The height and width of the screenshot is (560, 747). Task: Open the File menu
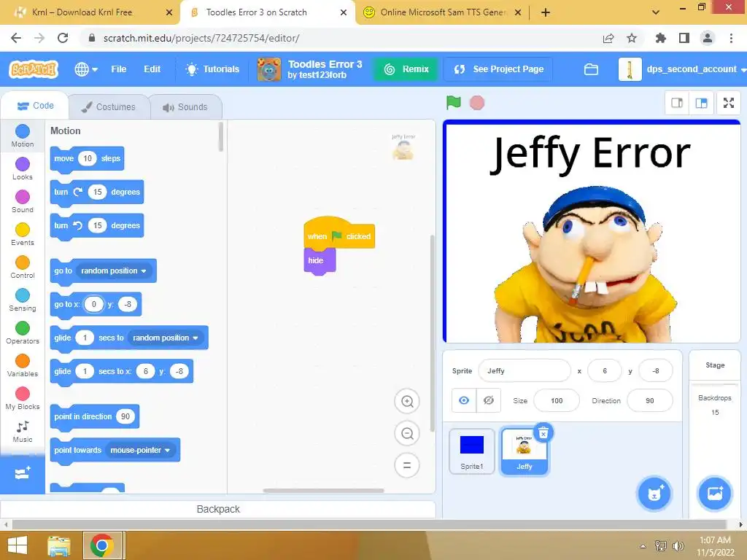(x=119, y=69)
